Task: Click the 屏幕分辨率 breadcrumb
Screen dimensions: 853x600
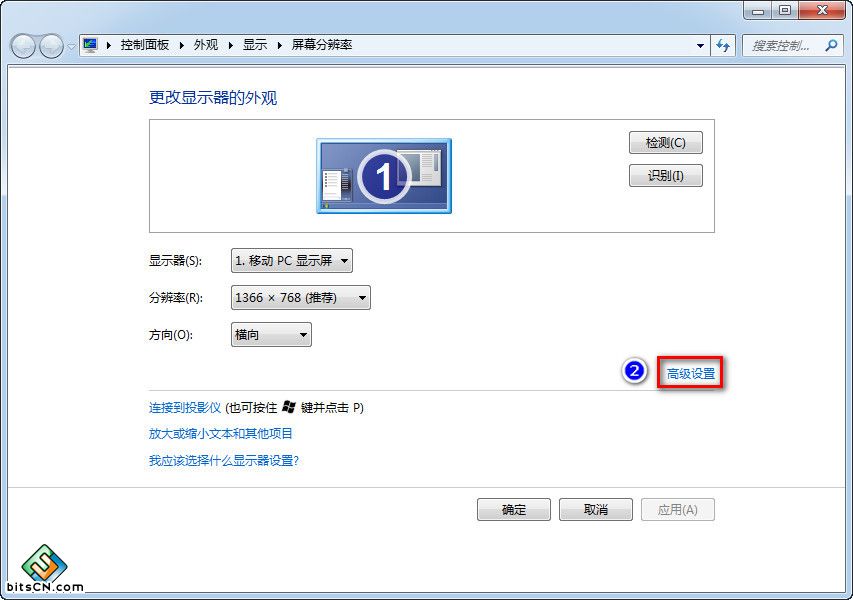Action: (322, 45)
